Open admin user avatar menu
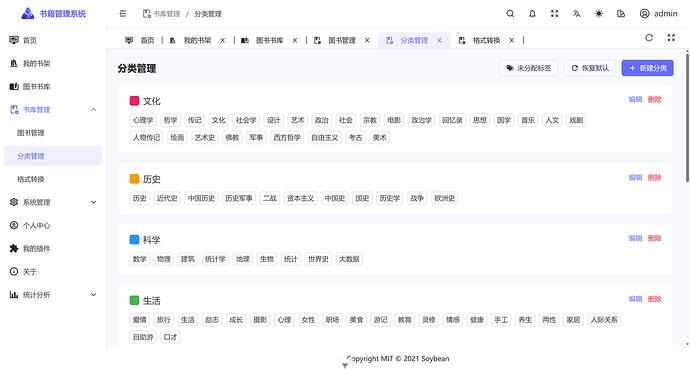The image size is (690, 369). pyautogui.click(x=658, y=14)
